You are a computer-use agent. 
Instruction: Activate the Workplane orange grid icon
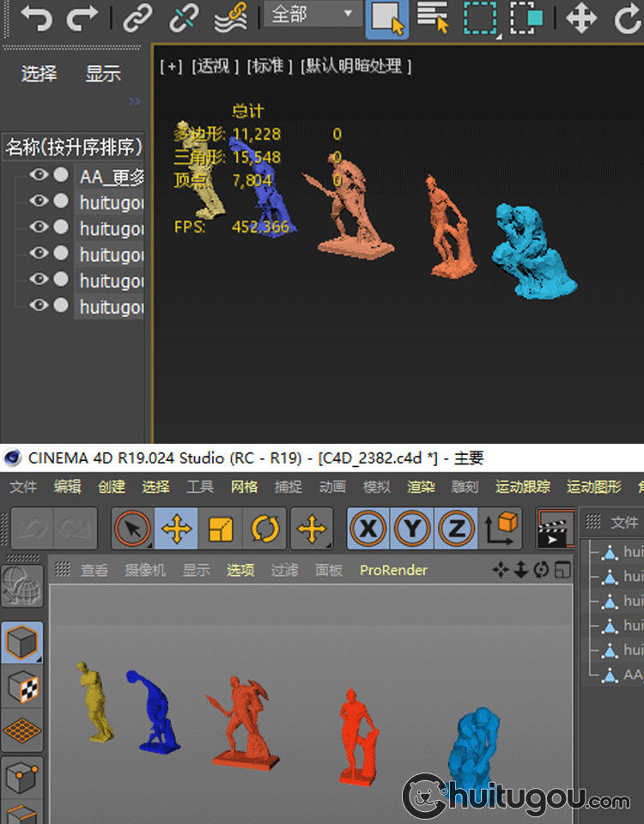tap(22, 731)
